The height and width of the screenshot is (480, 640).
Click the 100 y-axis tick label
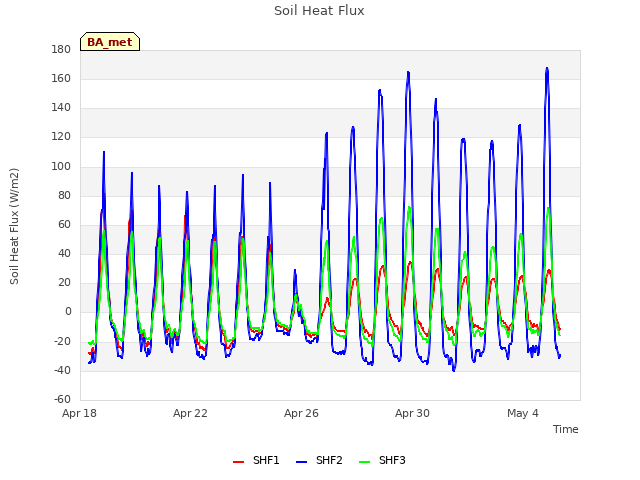pyautogui.click(x=61, y=166)
